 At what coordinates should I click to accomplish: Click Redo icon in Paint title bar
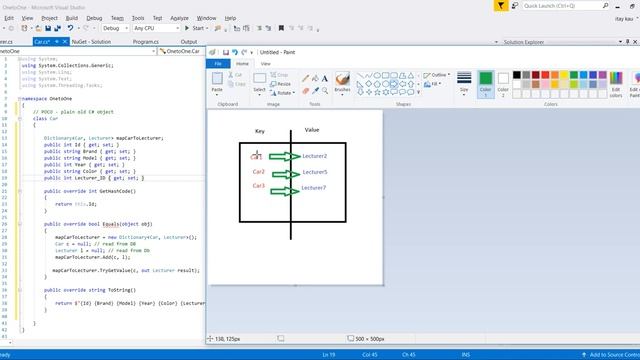pos(244,52)
